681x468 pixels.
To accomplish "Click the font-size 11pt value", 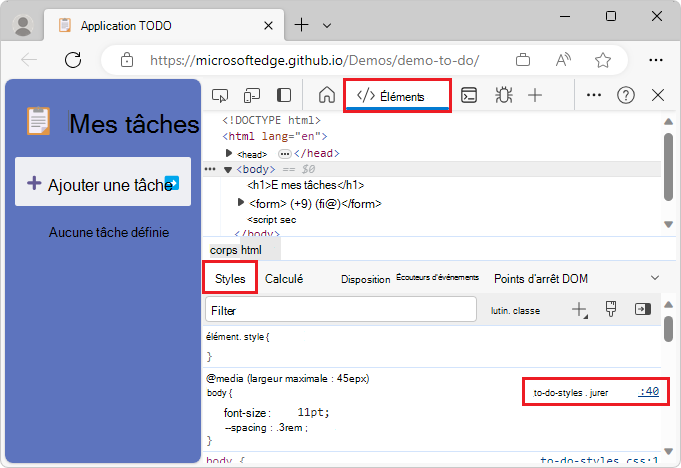I will [x=313, y=412].
